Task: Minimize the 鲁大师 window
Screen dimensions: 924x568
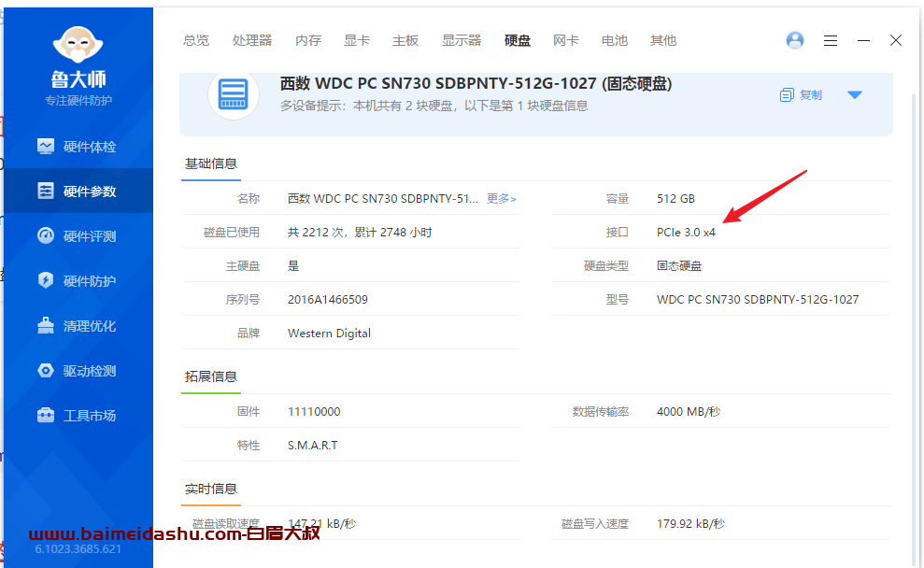Action: 863,40
